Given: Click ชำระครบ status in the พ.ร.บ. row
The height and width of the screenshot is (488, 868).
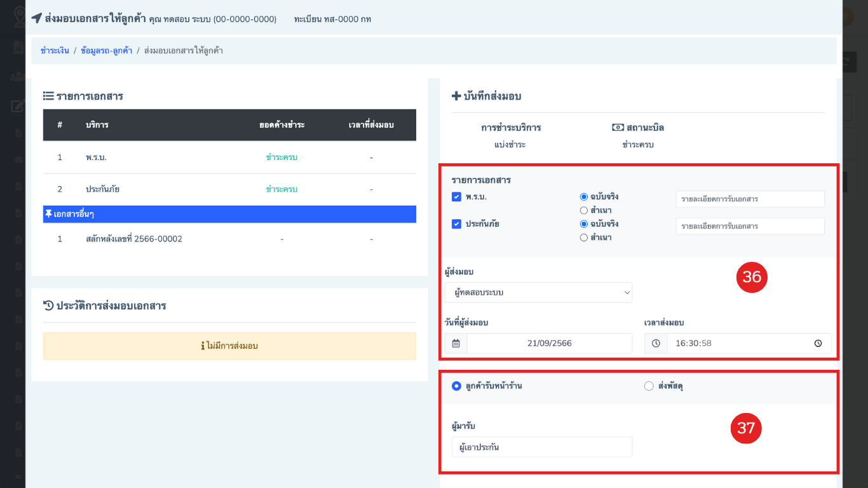Looking at the screenshot, I should (x=281, y=157).
